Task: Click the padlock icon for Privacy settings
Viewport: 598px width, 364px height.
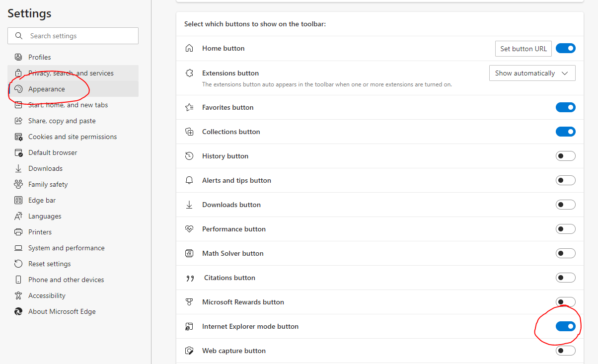Action: tap(18, 73)
